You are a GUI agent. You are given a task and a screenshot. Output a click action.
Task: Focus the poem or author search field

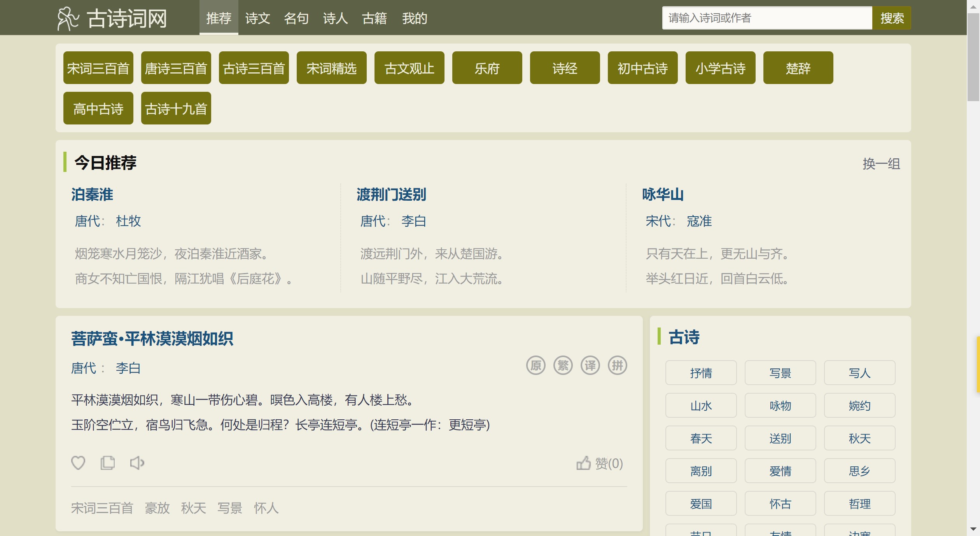coord(767,18)
